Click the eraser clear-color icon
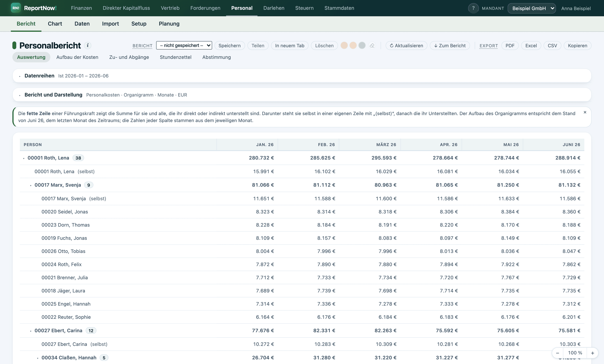Screen dimensions: 604x364 [372, 46]
